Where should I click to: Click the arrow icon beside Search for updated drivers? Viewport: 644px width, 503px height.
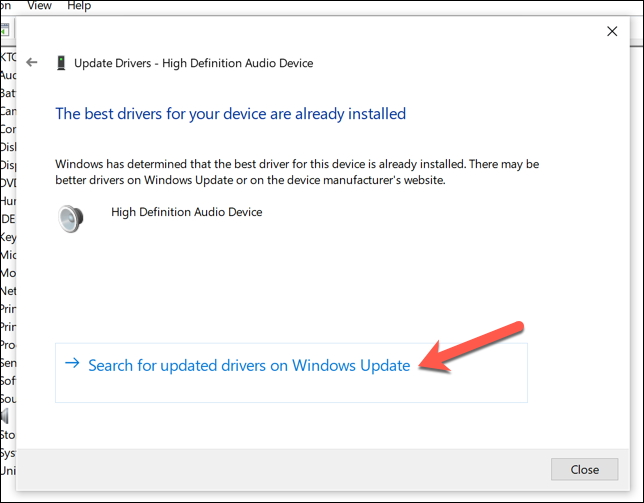(x=72, y=363)
